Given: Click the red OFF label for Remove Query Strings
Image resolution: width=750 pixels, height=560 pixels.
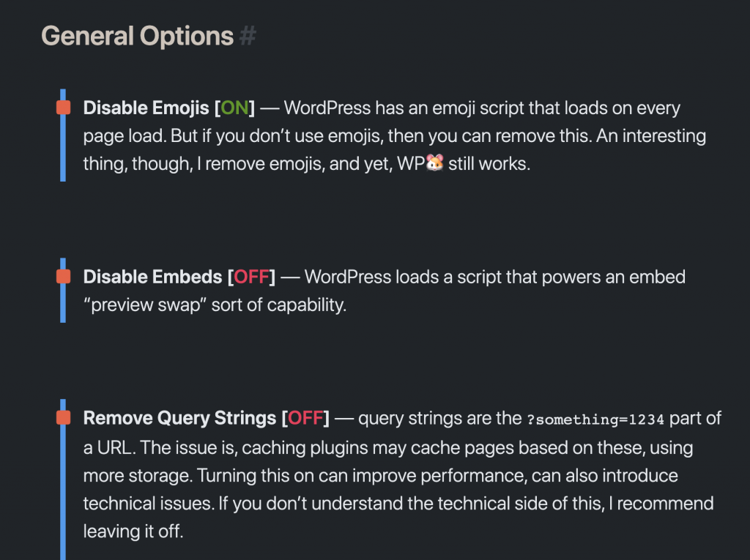Looking at the screenshot, I should point(305,418).
